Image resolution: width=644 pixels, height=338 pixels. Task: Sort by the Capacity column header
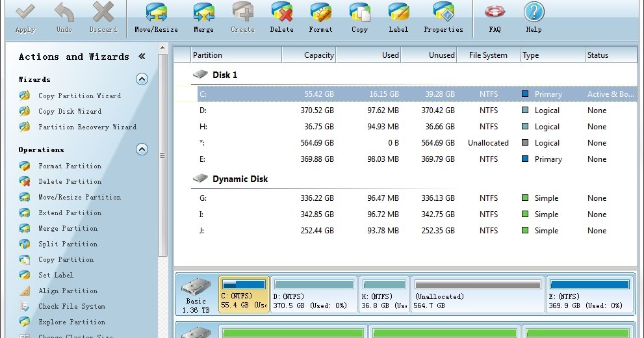309,55
